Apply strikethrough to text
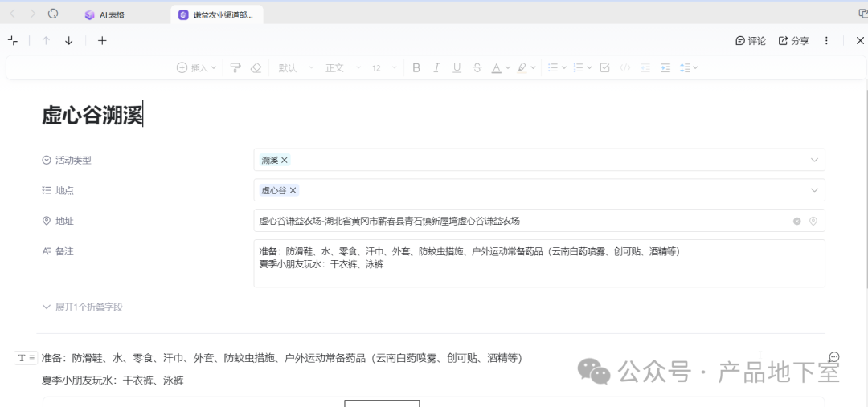Viewport: 868px width, 407px height. [x=477, y=68]
